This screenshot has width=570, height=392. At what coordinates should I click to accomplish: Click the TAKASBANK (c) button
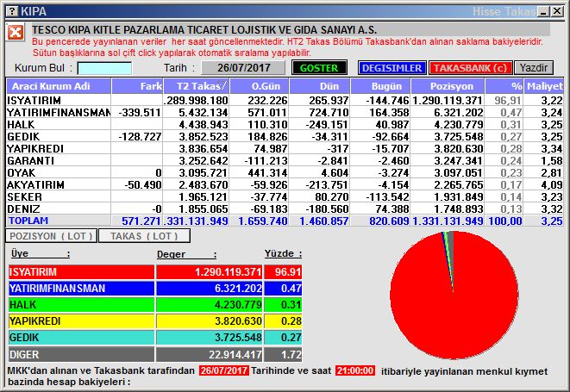click(x=470, y=68)
